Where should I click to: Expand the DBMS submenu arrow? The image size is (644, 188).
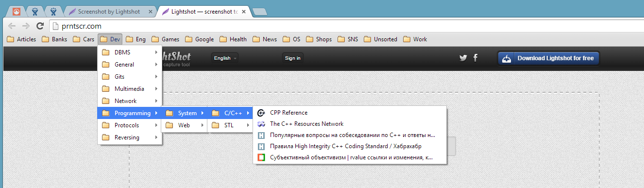pos(156,52)
